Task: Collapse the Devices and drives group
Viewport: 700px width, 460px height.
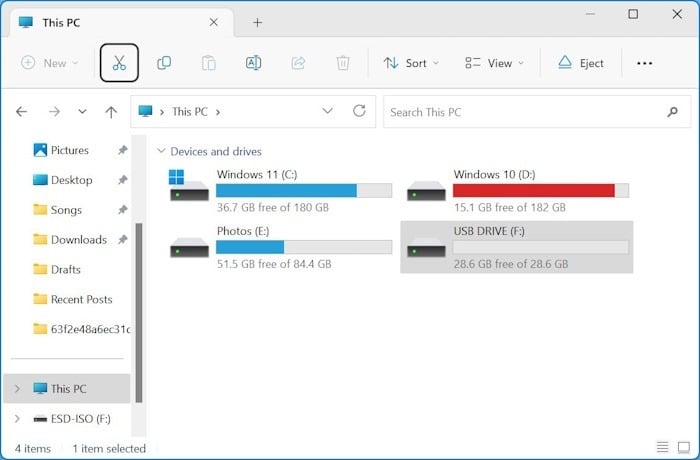Action: coord(161,151)
